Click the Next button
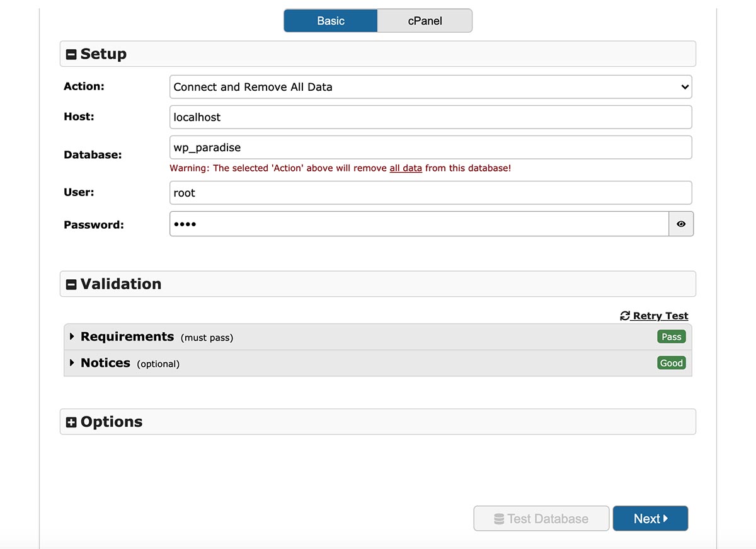Viewport: 756px width, 549px height. pos(650,519)
